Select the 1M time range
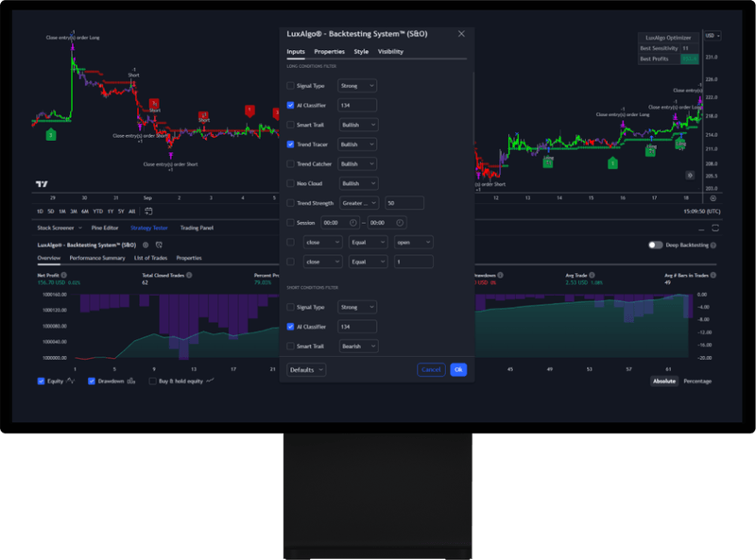Image resolution: width=756 pixels, height=560 pixels. coord(62,212)
